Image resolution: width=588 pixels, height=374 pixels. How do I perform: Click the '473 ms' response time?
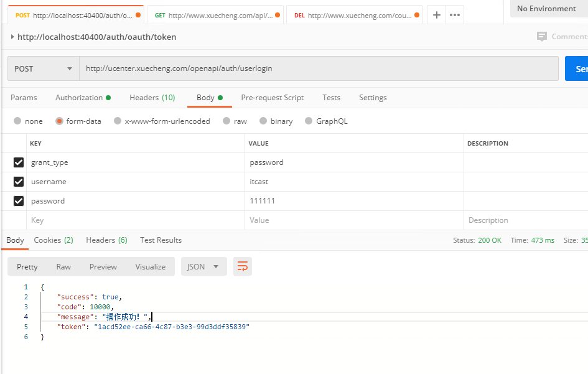543,240
